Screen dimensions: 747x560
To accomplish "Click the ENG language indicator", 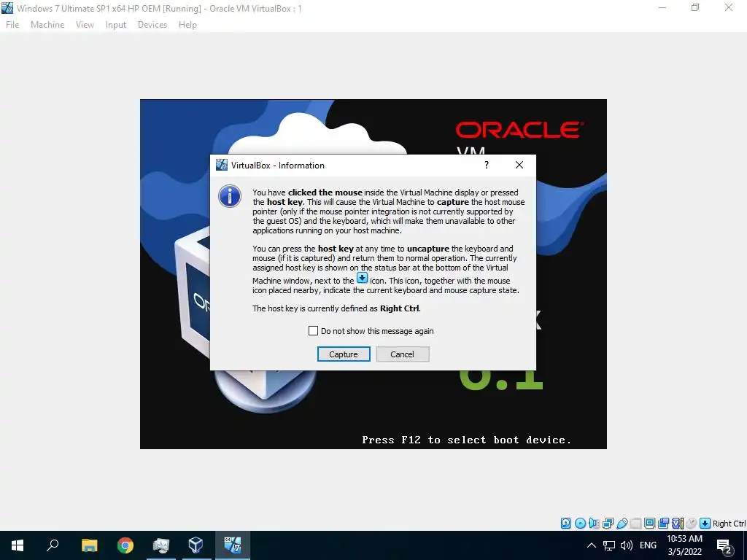I will point(648,545).
